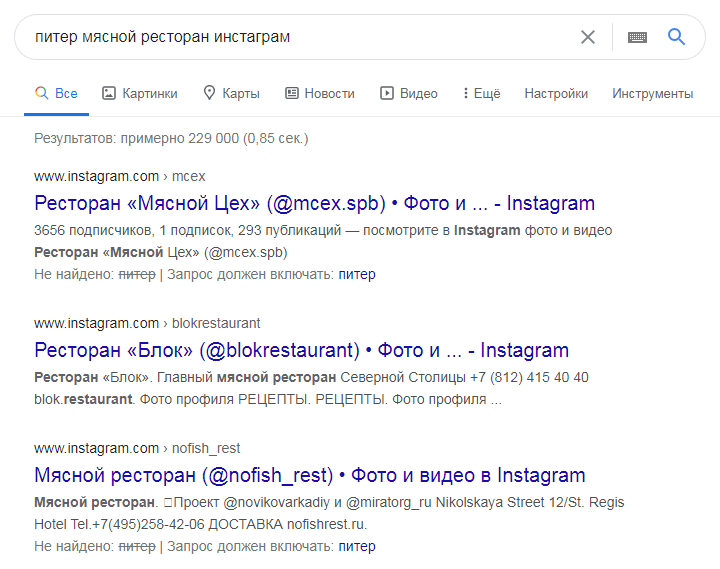Click the www.instagram.com › nofish_rest URL
Screen dimensions: 720x569
tap(137, 448)
